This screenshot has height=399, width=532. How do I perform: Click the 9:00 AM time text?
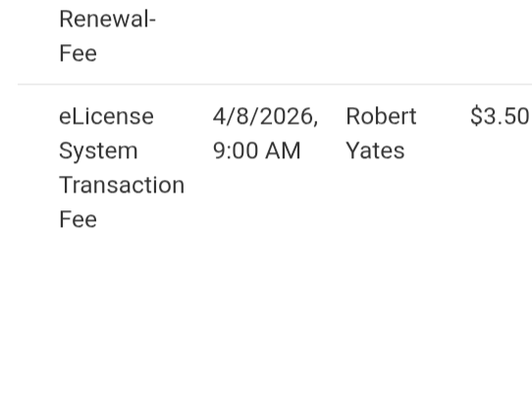[257, 151]
